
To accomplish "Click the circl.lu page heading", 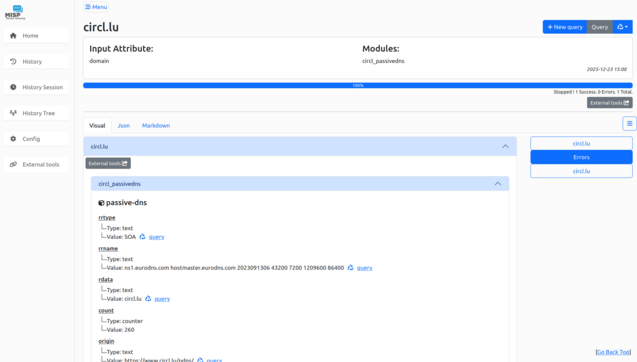I will pyautogui.click(x=101, y=27).
